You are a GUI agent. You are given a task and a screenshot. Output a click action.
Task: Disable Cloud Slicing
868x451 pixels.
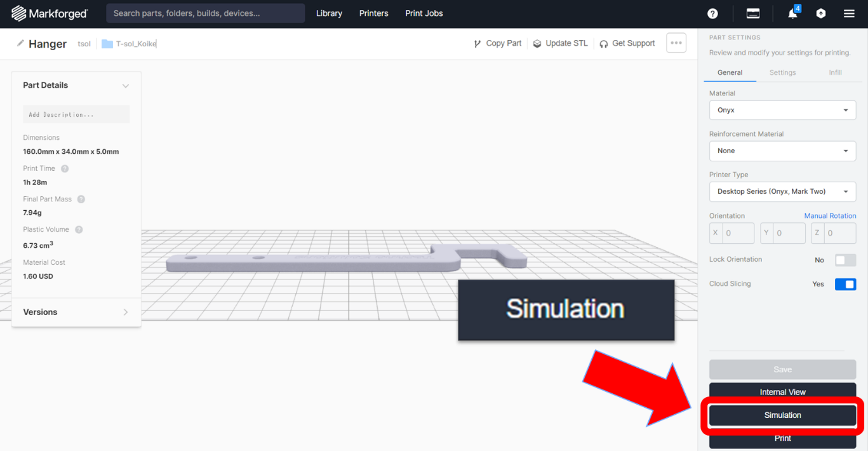pyautogui.click(x=845, y=284)
